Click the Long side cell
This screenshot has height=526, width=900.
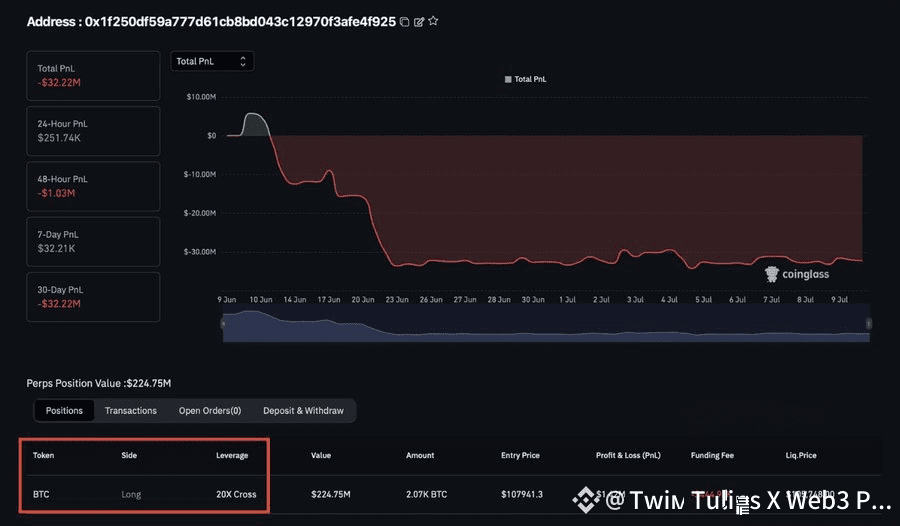(x=131, y=494)
